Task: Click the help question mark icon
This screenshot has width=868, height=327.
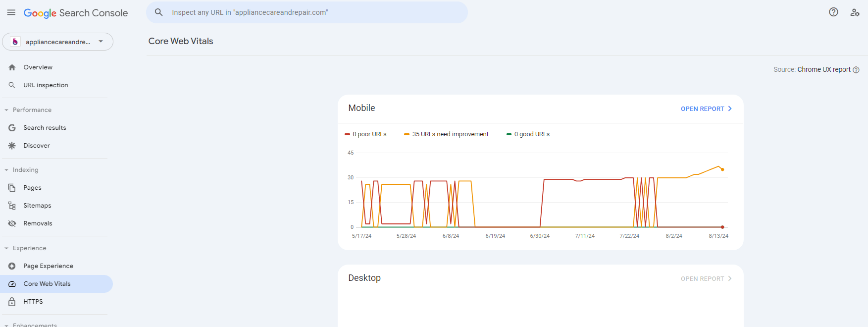Action: pos(833,12)
